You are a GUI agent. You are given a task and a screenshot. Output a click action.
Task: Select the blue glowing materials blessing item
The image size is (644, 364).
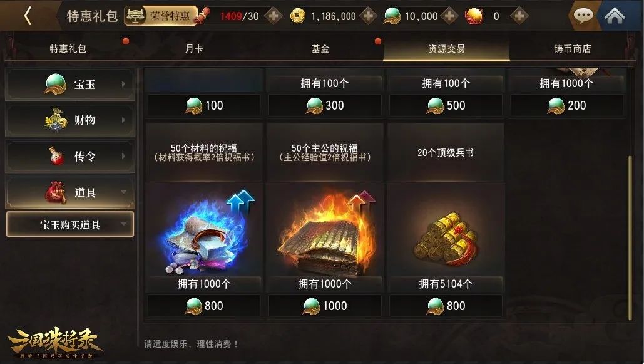[x=204, y=229]
